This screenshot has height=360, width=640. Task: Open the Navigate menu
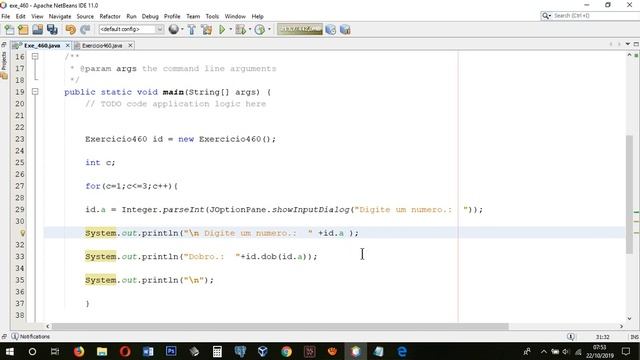[60, 16]
